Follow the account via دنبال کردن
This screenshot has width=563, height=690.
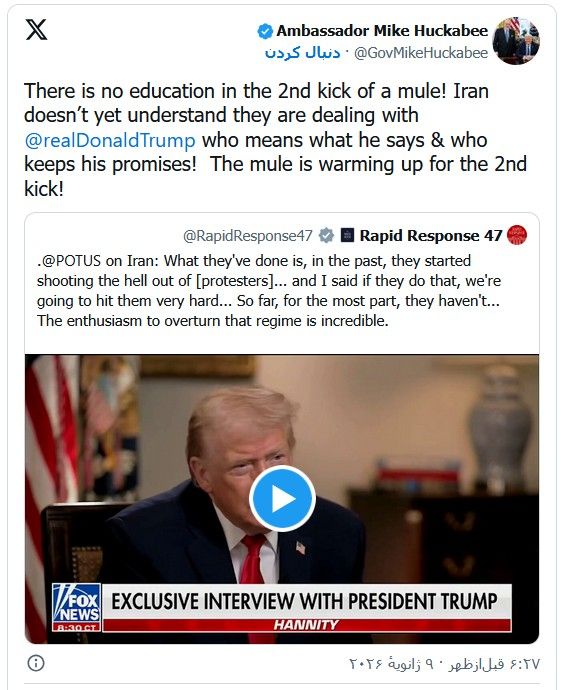pos(302,53)
